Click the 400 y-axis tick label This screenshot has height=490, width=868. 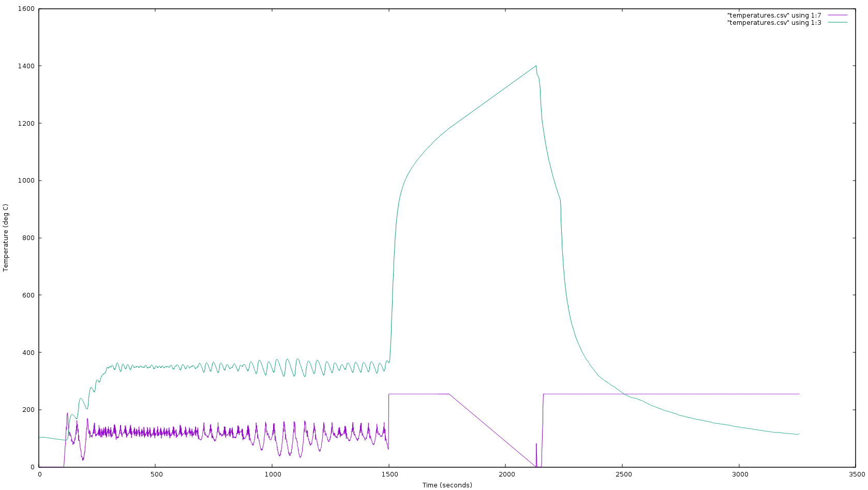[x=29, y=352]
